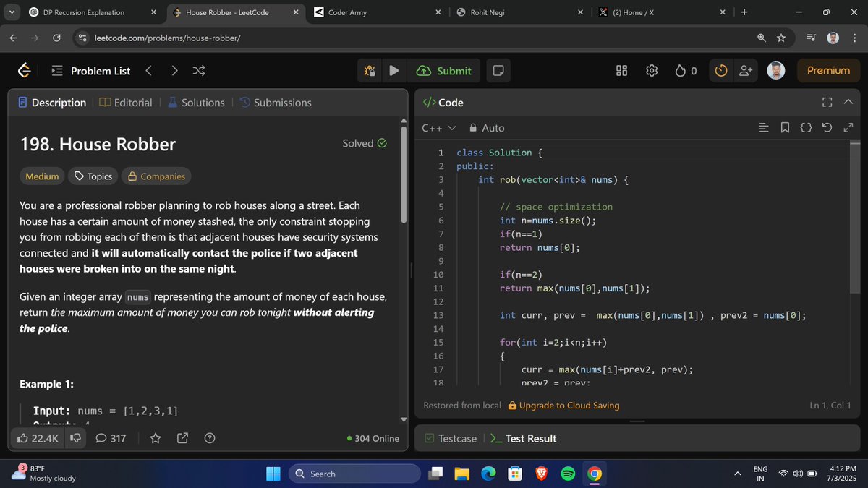Open the Testcase tab

click(451, 438)
